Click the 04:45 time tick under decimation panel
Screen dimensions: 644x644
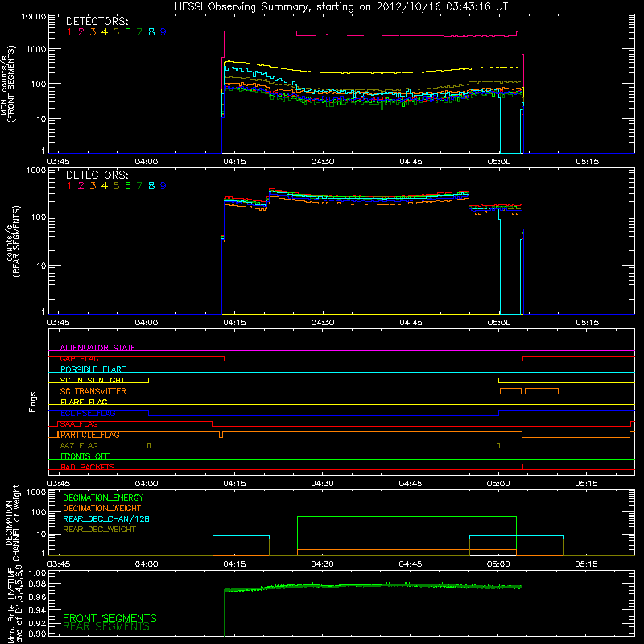point(411,564)
